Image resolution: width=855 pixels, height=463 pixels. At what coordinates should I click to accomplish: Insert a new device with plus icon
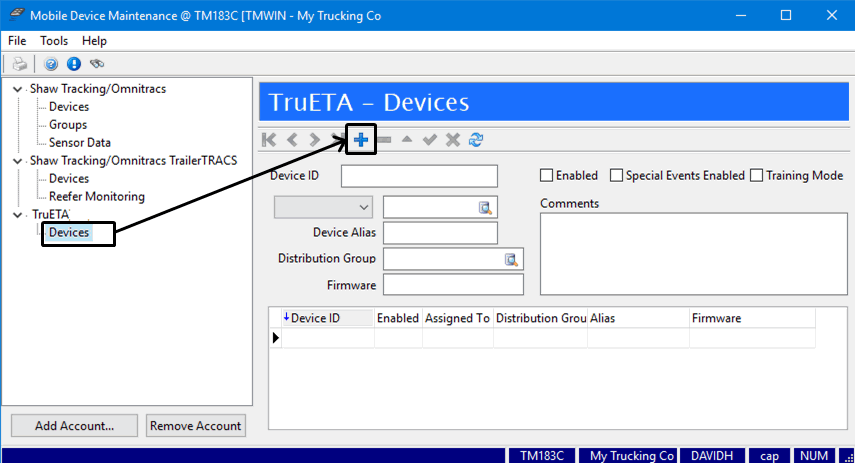tap(361, 140)
